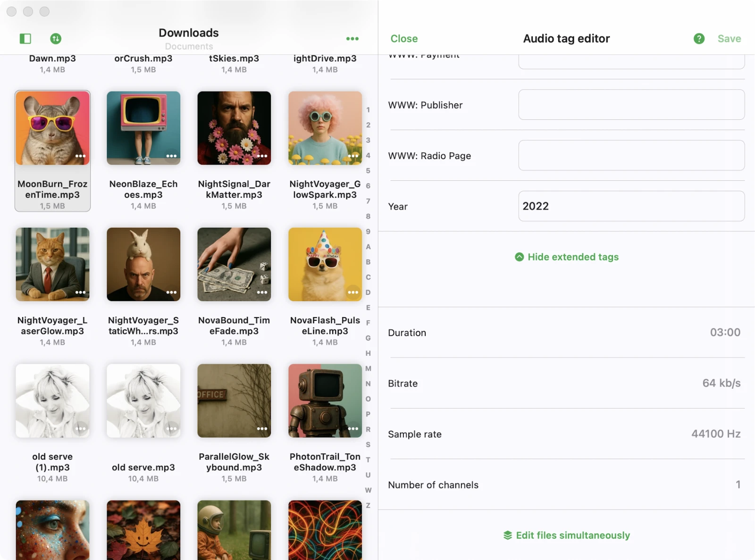
Task: Toggle the sidebar panel icon
Action: 25,39
